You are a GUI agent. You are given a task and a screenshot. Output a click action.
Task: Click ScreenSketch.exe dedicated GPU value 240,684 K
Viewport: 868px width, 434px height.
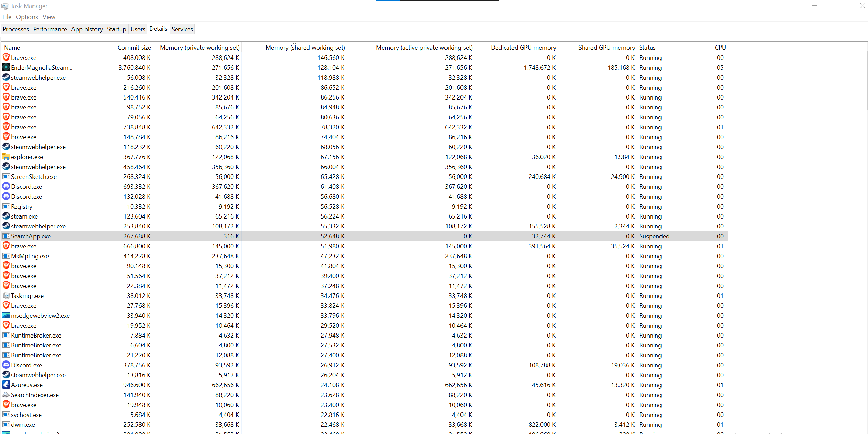click(x=542, y=177)
